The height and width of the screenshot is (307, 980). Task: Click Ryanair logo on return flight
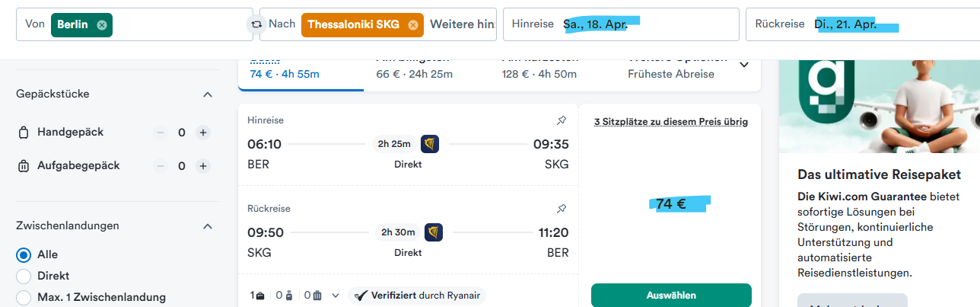tap(433, 232)
